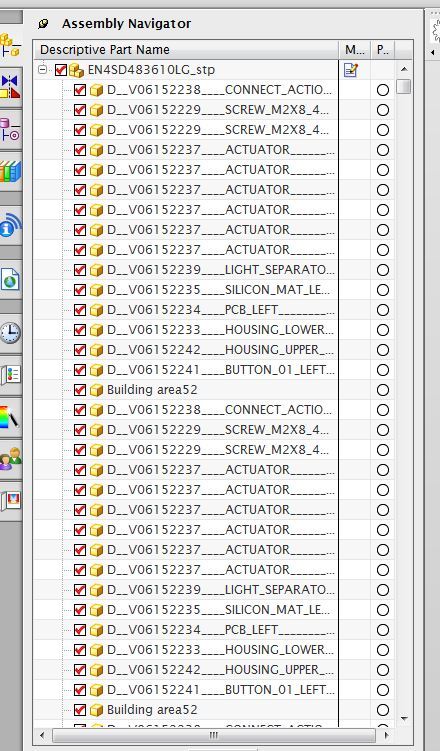Uncheck upper LIGHT_SEPARATO row checkbox

pos(80,270)
